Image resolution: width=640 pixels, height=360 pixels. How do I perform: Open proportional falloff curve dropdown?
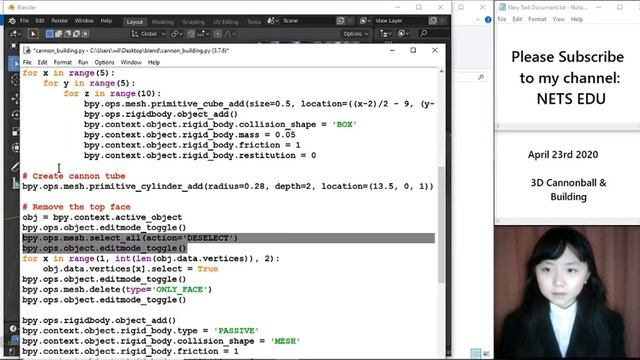(230, 34)
